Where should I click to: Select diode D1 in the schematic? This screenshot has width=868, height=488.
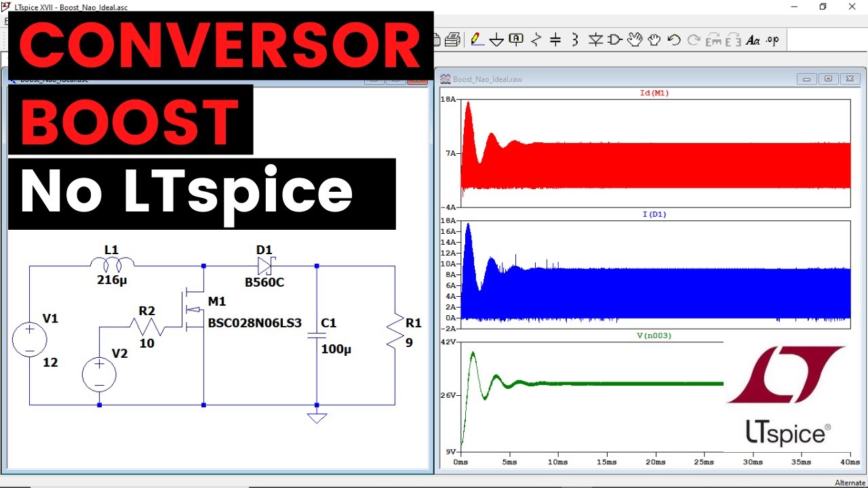coord(265,266)
